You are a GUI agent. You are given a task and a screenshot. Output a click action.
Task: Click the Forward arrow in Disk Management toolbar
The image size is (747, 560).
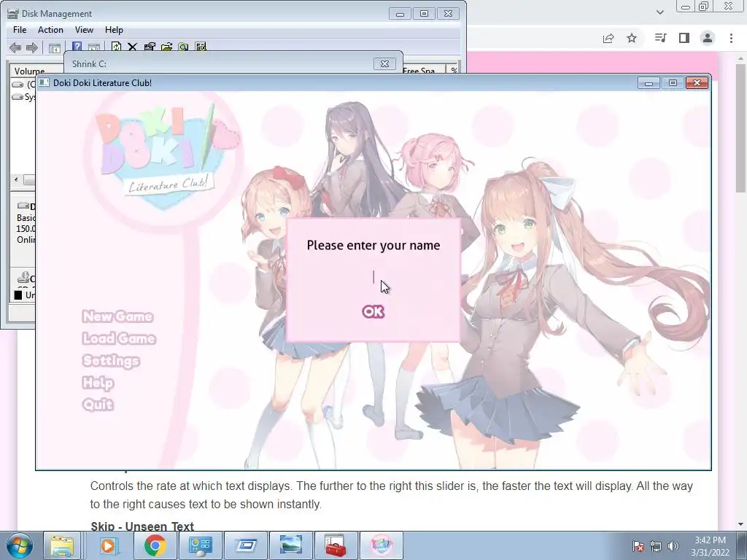click(32, 47)
